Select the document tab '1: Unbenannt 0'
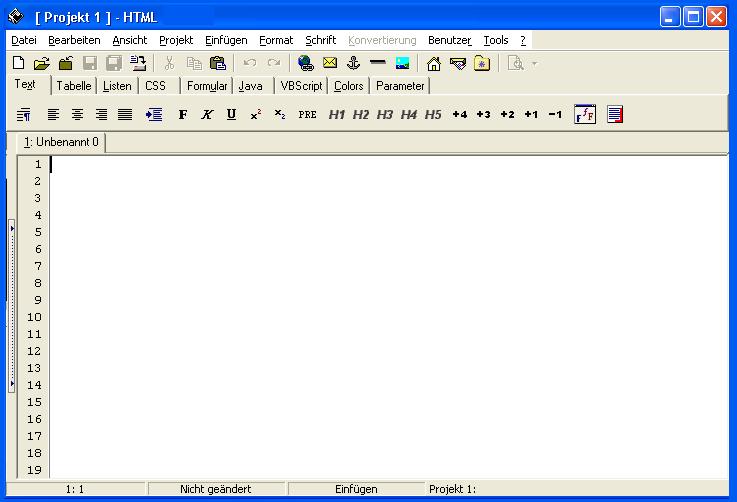737x502 pixels. (61, 142)
